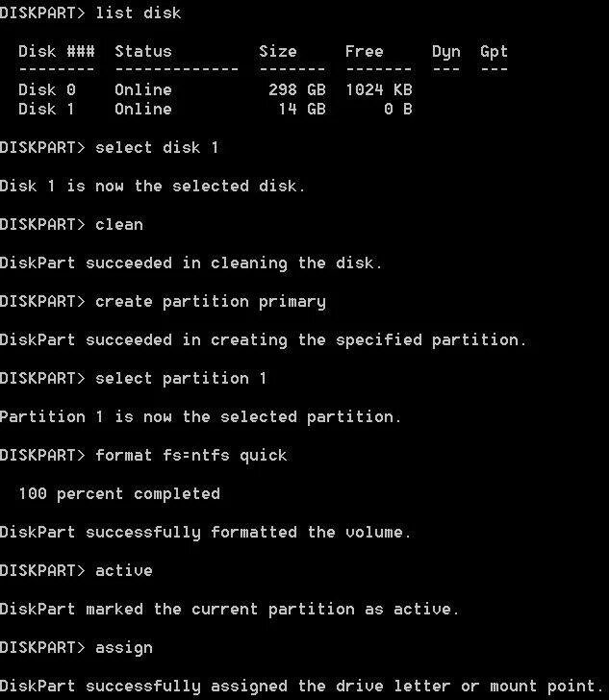The height and width of the screenshot is (700, 609).
Task: Click the 'clean' command text
Action: coord(119,224)
